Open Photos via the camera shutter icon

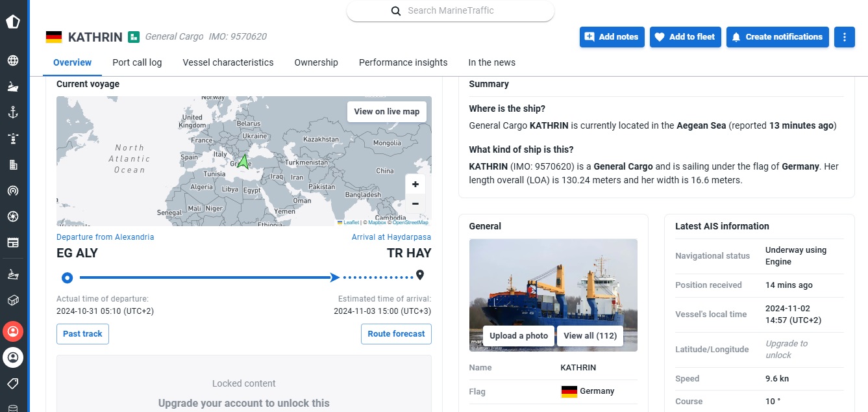pos(13,216)
